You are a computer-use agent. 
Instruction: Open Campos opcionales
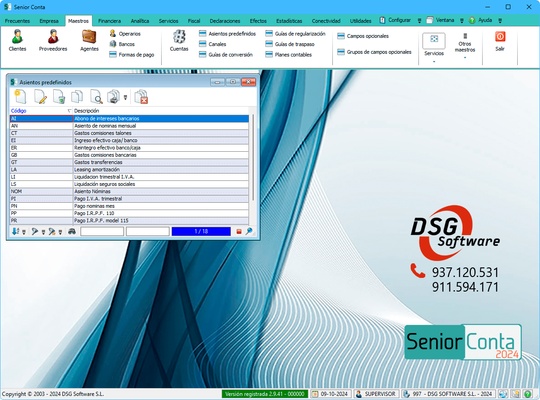pos(363,36)
